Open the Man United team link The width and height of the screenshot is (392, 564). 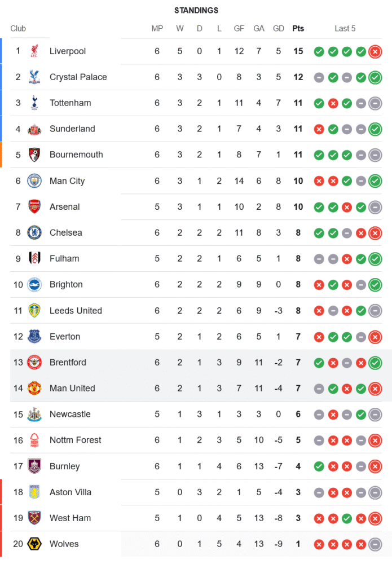click(72, 389)
